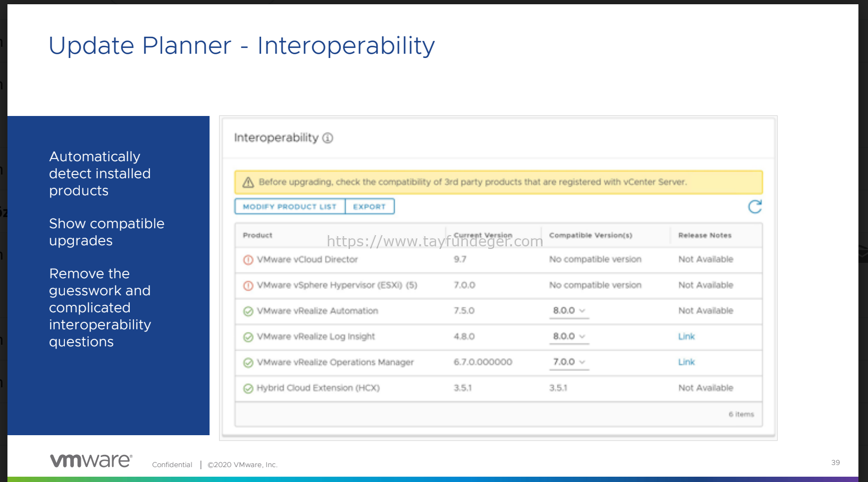Click the Interoperability panel heading
The height and width of the screenshot is (482, 868).
tap(276, 138)
